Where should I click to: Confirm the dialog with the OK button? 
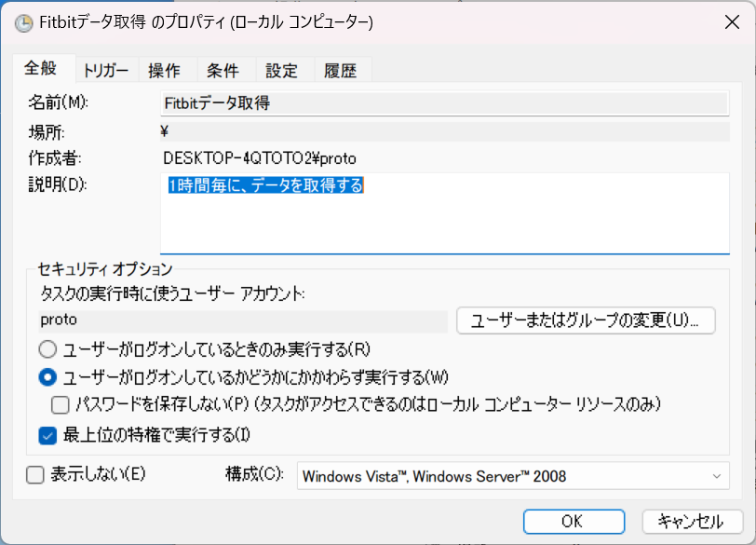(x=573, y=521)
